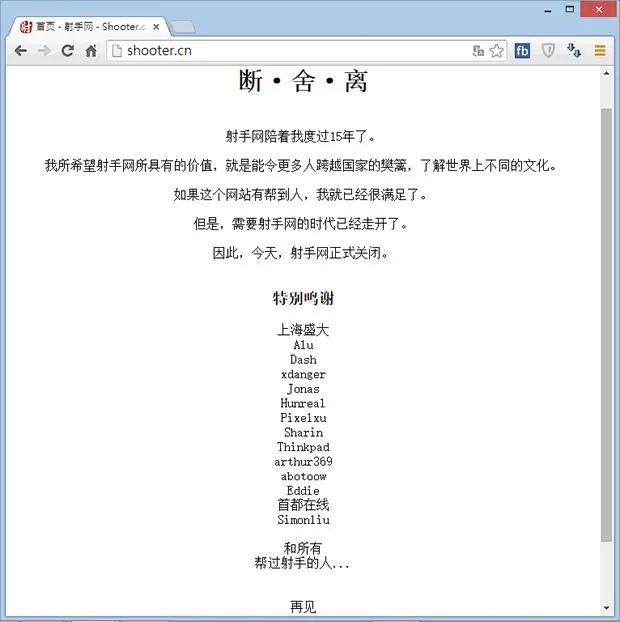Screen dimensions: 620x622
Task: Open the shield extension icon
Action: click(548, 51)
